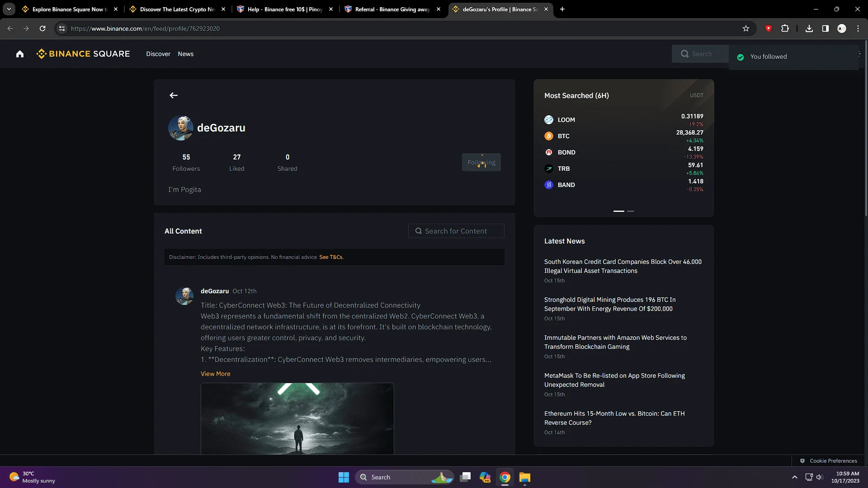Viewport: 868px width, 488px height.
Task: Show hidden system tray icons
Action: click(x=794, y=477)
